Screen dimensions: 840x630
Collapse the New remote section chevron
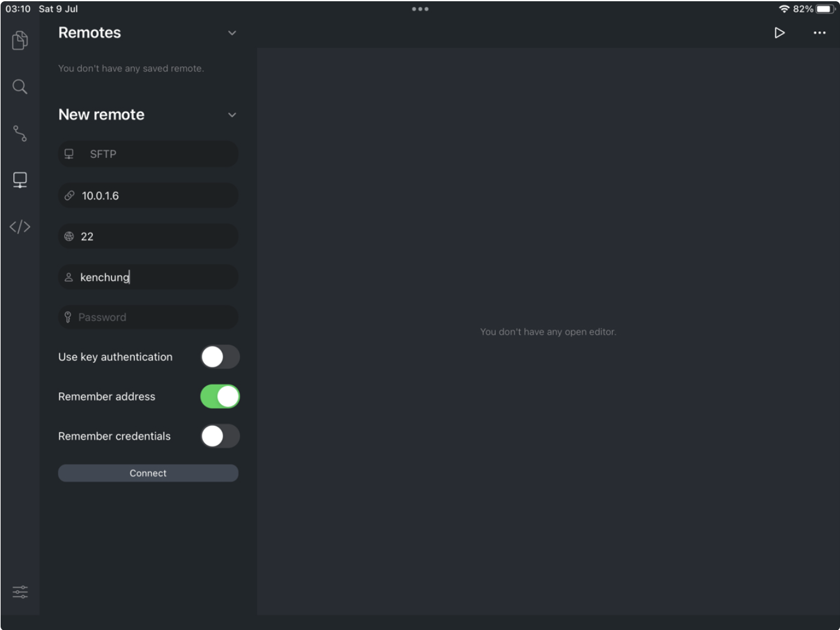(x=232, y=115)
